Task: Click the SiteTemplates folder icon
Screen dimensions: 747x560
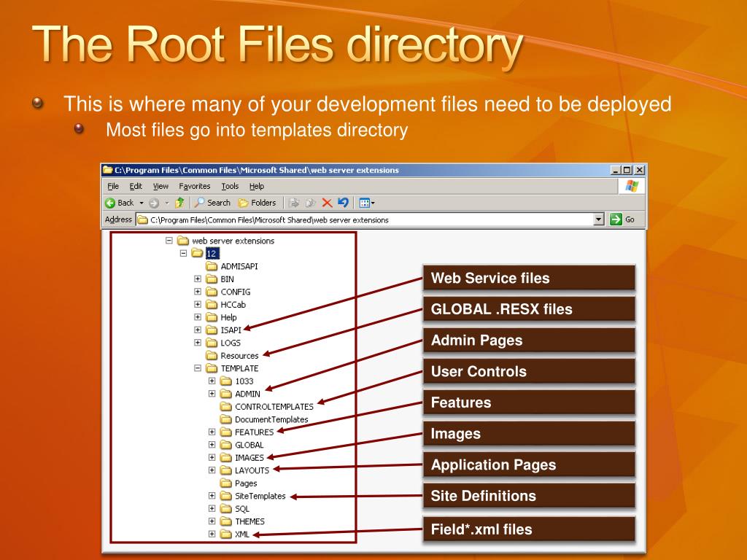Action: coord(226,496)
